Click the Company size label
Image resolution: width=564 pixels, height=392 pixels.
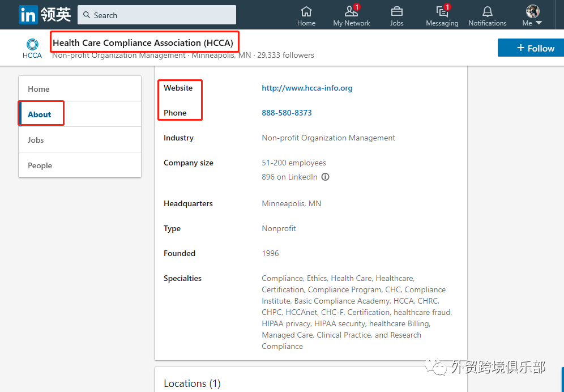(188, 163)
